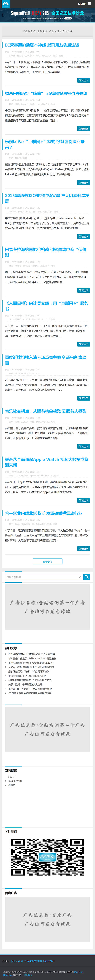Click the 查看更多 load more button

coord(47,562)
